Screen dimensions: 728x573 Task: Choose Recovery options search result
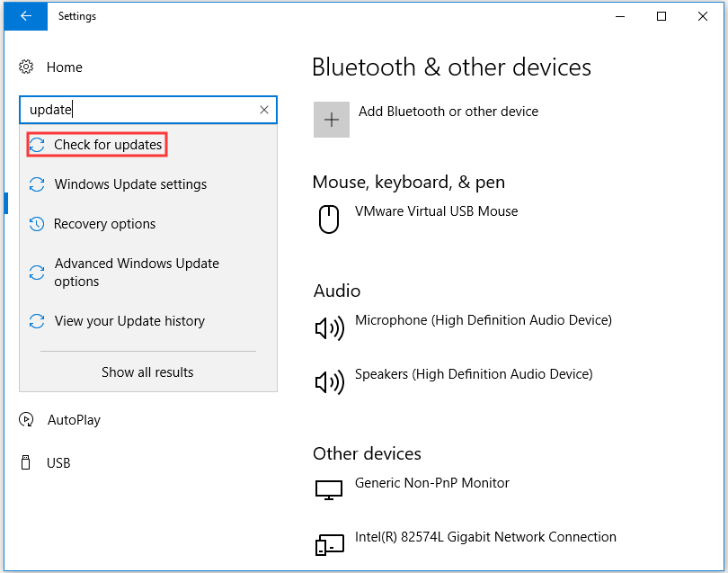tap(148, 224)
